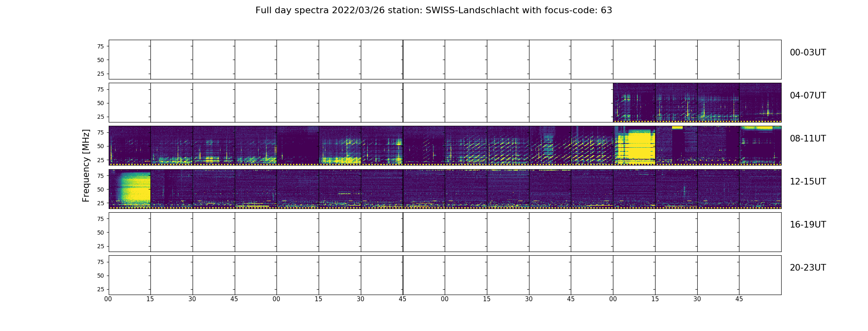Click the 25 tick of the 00-03UT row
This screenshot has height=331, width=868.
pyautogui.click(x=100, y=74)
